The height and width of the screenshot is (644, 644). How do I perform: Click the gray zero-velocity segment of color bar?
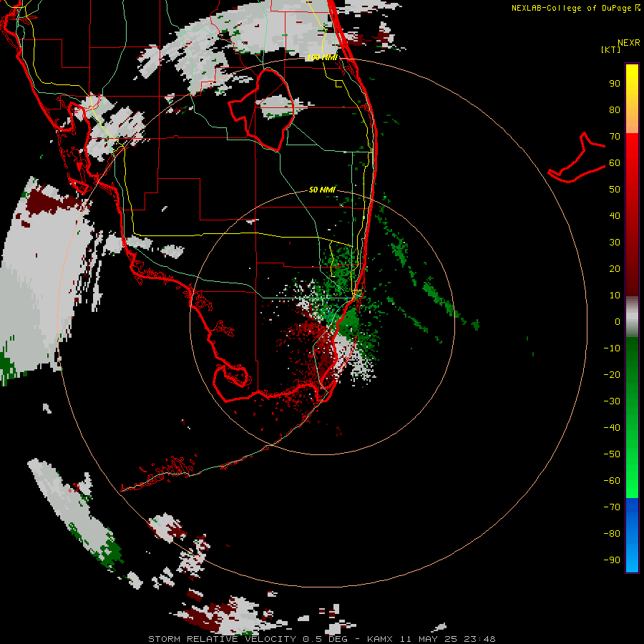[632, 316]
